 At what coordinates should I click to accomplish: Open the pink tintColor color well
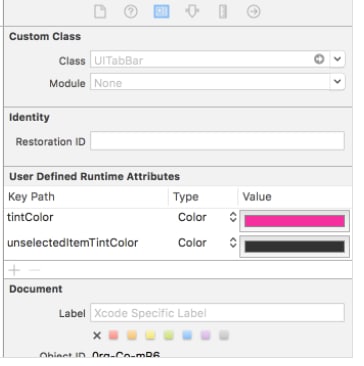pyautogui.click(x=294, y=221)
